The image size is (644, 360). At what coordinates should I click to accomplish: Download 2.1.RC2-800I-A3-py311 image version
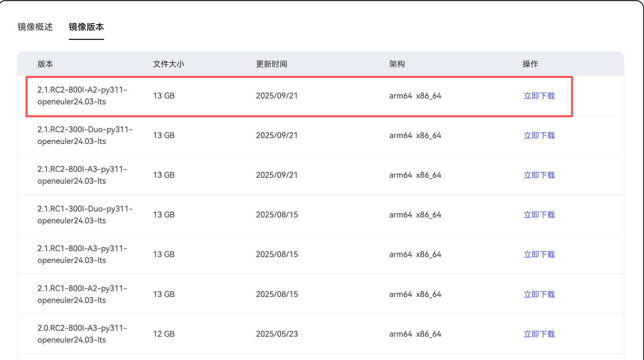coord(539,175)
